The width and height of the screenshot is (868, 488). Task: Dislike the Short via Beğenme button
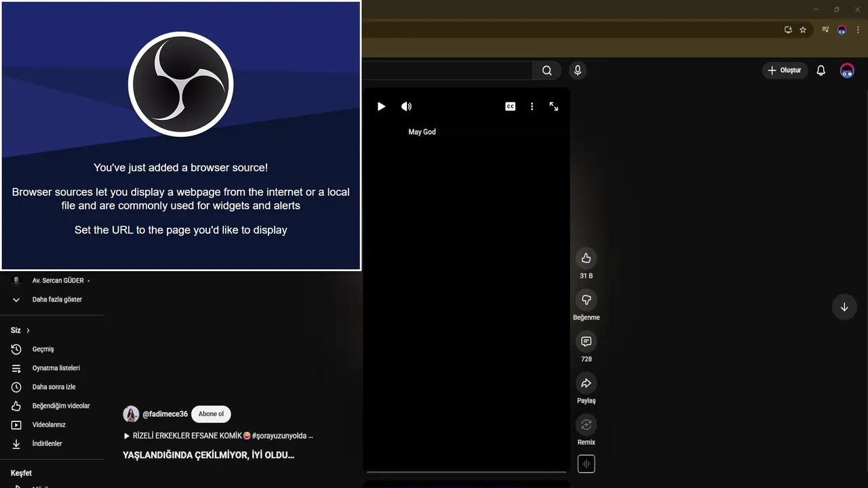(587, 300)
